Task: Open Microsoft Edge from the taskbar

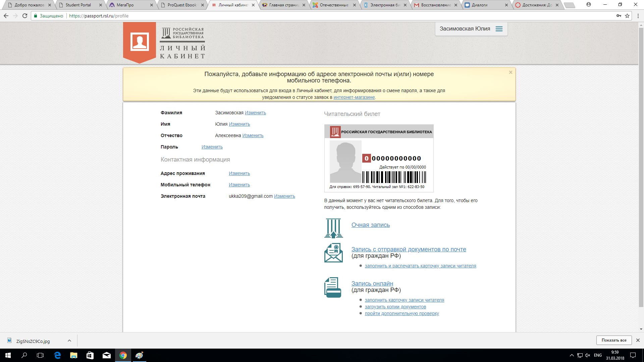Action: pos(57,355)
